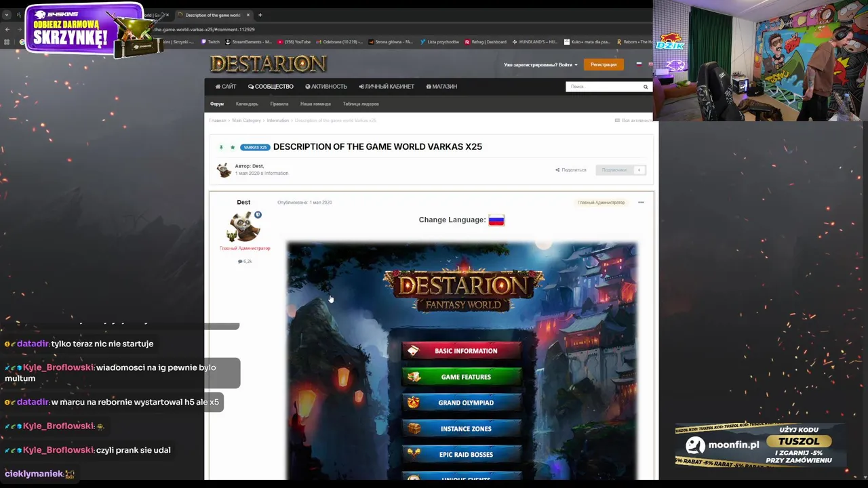Switch to the Правила sub-tab
This screenshot has height=488, width=868.
(x=279, y=104)
